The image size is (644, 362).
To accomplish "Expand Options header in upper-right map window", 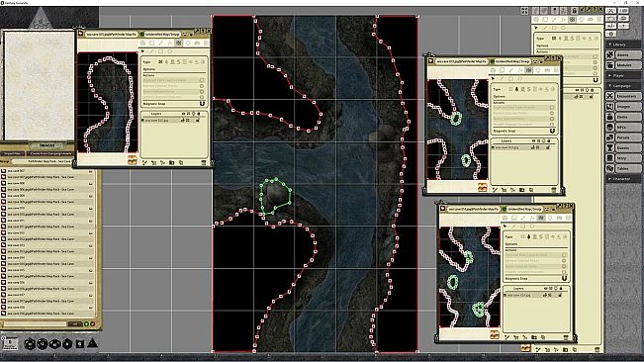I will tap(500, 97).
